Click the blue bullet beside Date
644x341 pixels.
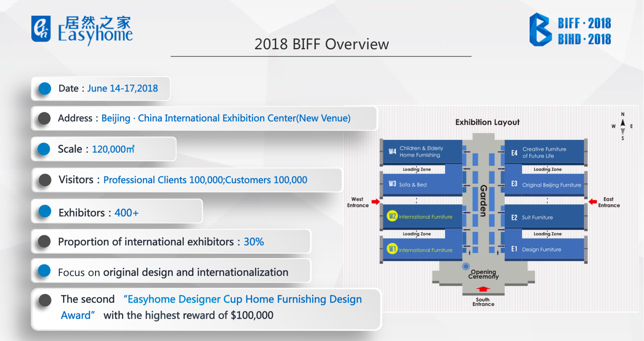tap(45, 88)
